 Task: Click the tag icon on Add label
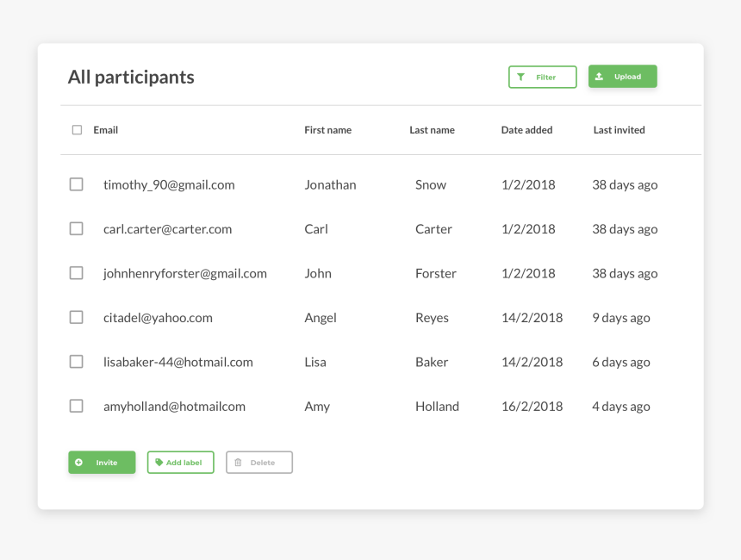pos(159,463)
